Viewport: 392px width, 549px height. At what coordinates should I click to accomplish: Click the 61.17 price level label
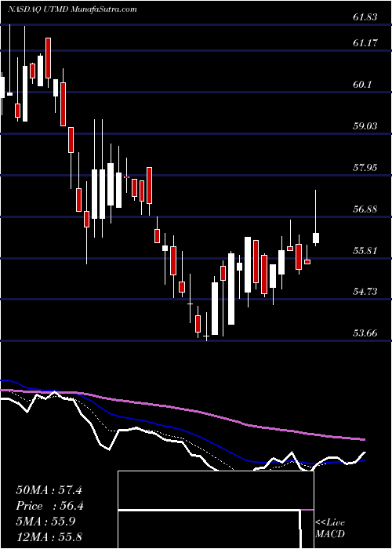[365, 43]
